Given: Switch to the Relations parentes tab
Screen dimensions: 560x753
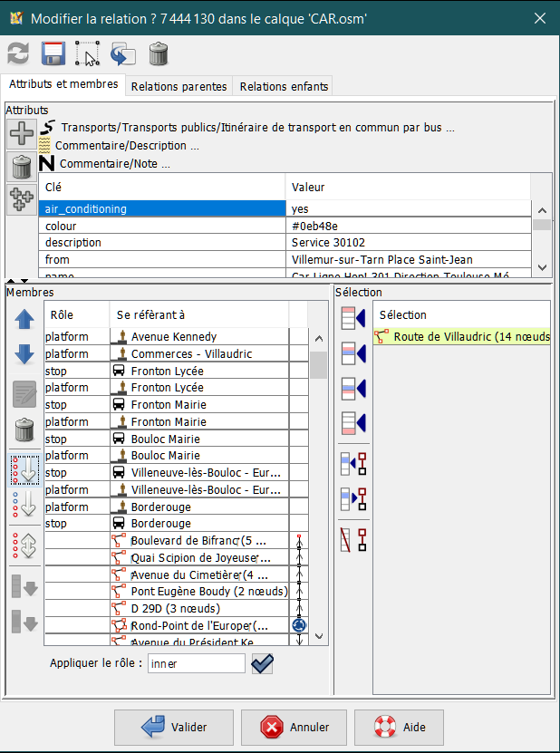Looking at the screenshot, I should (179, 86).
